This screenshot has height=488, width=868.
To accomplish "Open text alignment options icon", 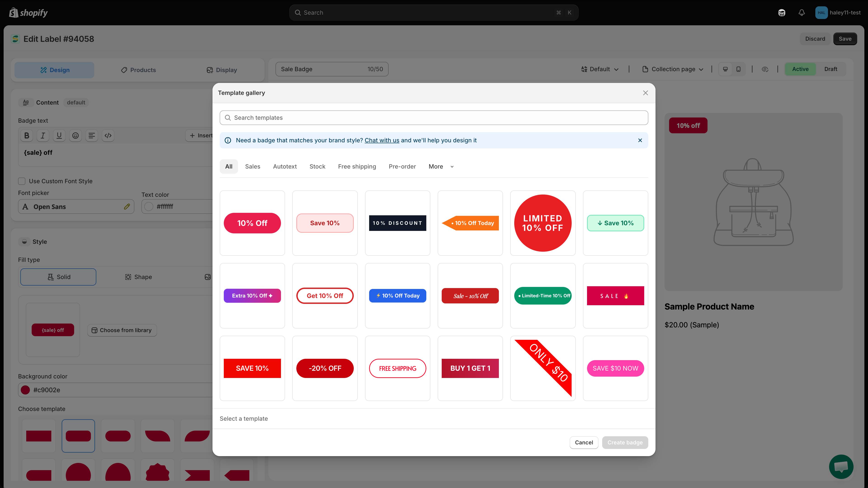I will (92, 135).
